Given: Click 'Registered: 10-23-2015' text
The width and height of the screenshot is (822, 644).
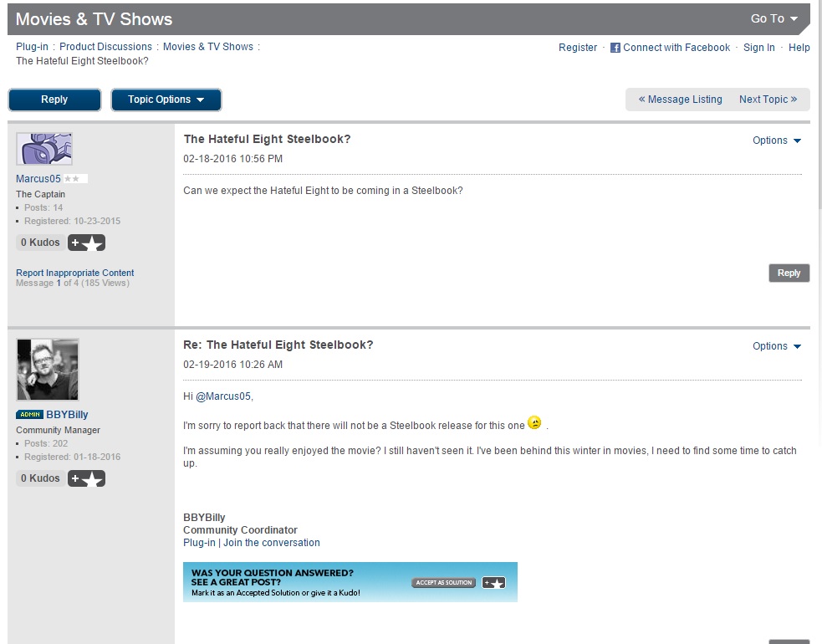Looking at the screenshot, I should pyautogui.click(x=73, y=222).
